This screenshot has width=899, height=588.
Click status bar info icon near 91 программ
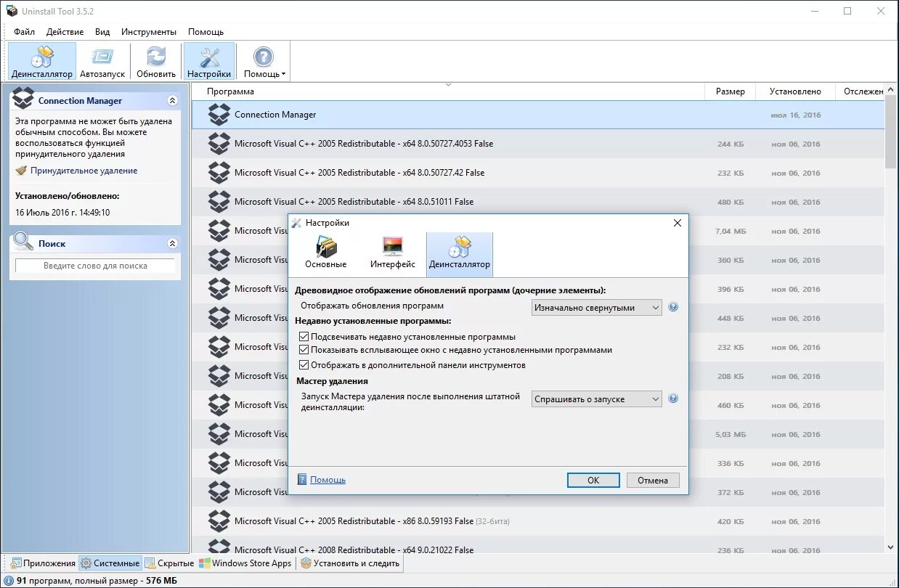(x=8, y=581)
